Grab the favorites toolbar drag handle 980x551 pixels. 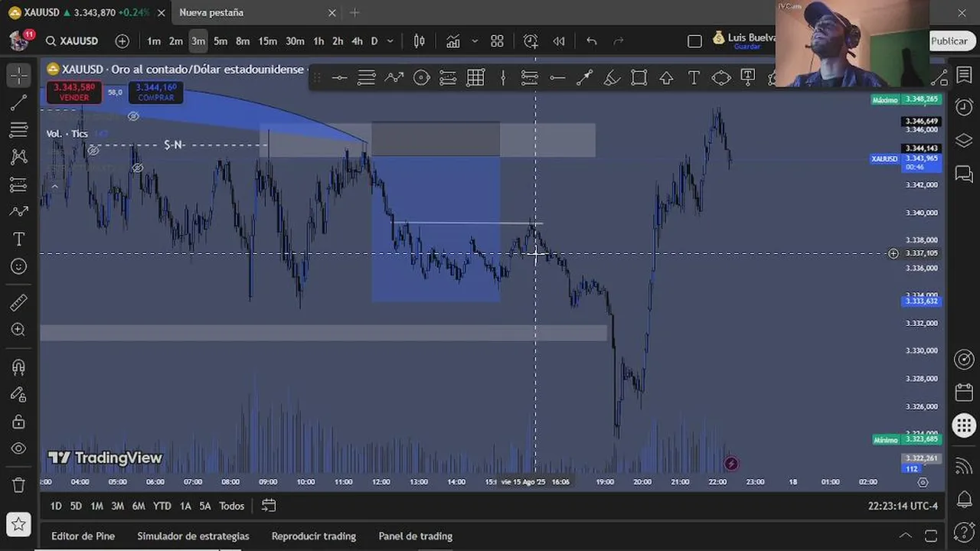[x=317, y=77]
